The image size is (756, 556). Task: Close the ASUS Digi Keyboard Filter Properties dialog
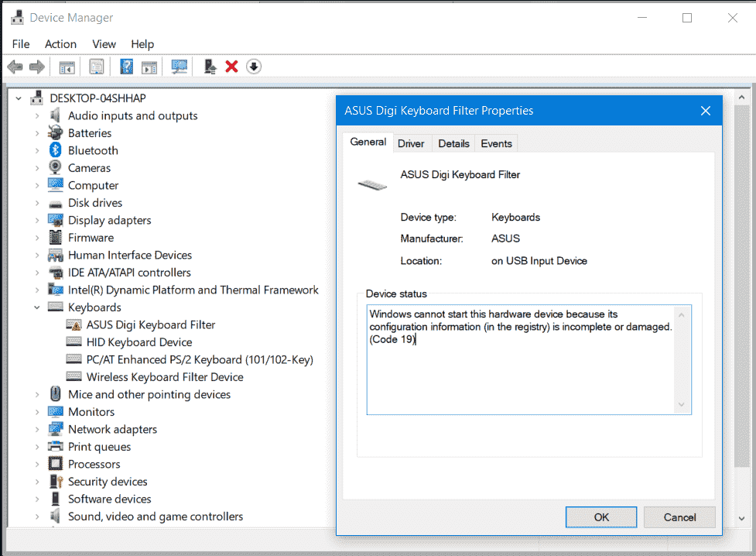[706, 111]
